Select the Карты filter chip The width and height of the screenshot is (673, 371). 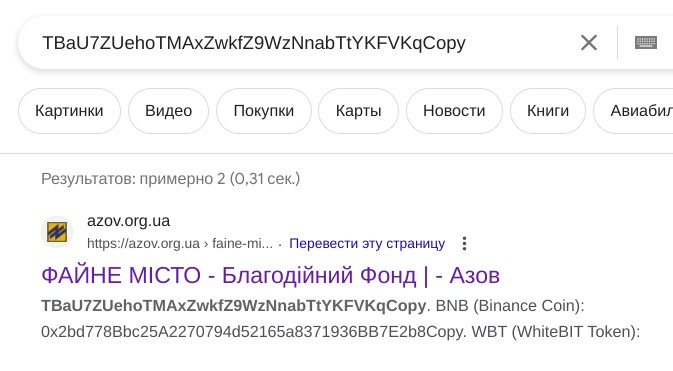tap(358, 111)
